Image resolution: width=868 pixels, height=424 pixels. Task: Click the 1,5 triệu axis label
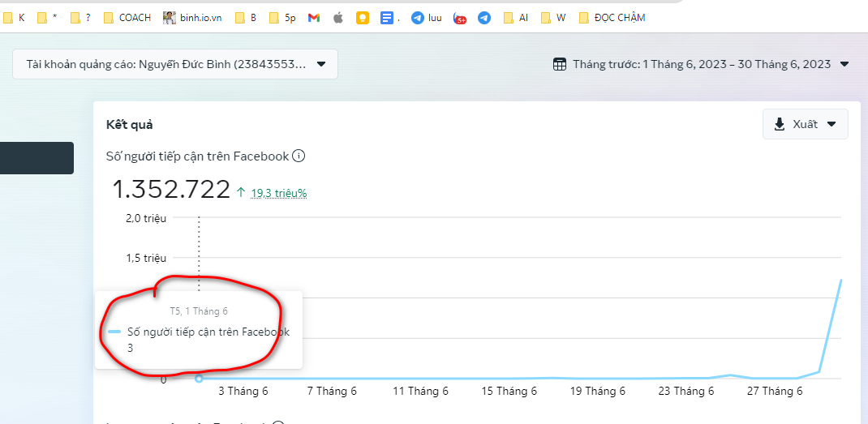pyautogui.click(x=146, y=258)
